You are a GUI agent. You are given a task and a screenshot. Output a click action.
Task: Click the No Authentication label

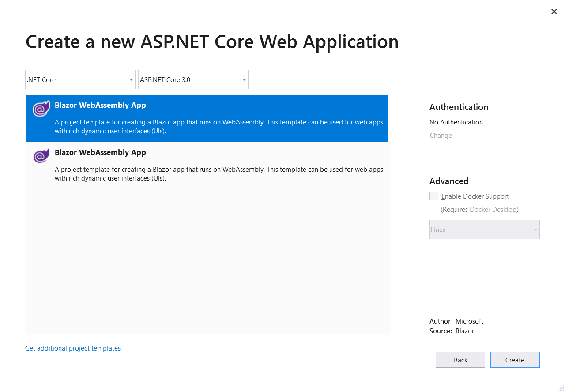click(456, 122)
